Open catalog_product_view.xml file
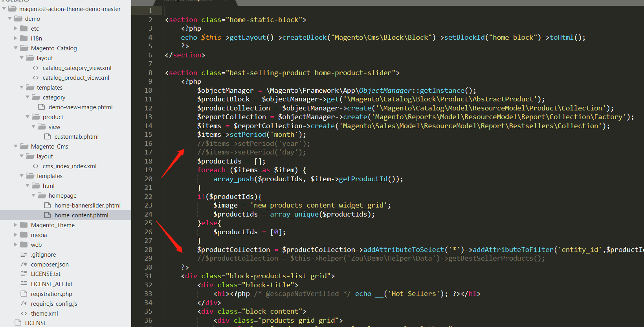Screen dimensions: 644x327 pyautogui.click(x=76, y=77)
